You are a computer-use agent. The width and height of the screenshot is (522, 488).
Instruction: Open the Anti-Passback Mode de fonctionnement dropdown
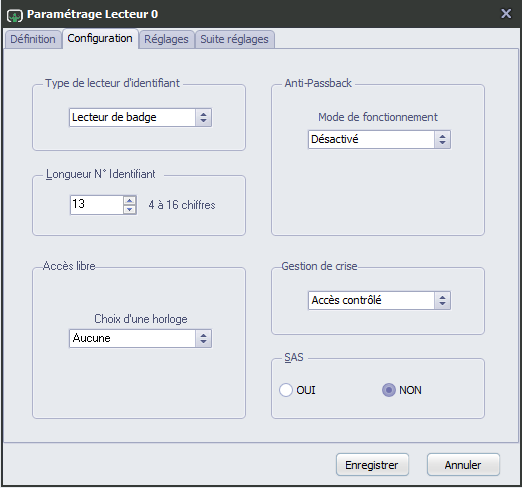(379, 139)
